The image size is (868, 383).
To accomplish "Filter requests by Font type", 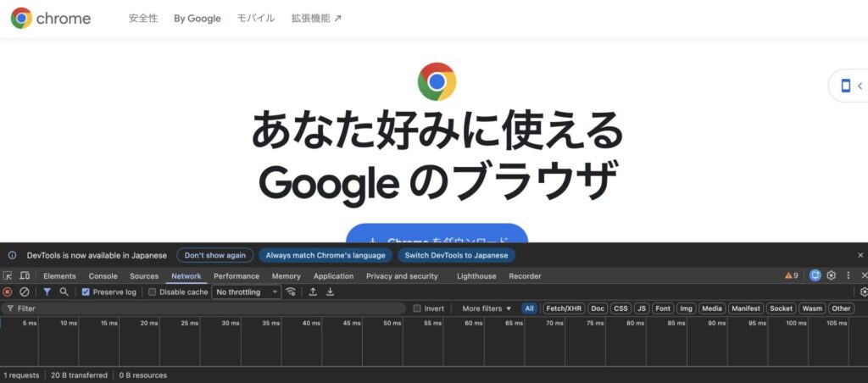I will click(x=663, y=308).
